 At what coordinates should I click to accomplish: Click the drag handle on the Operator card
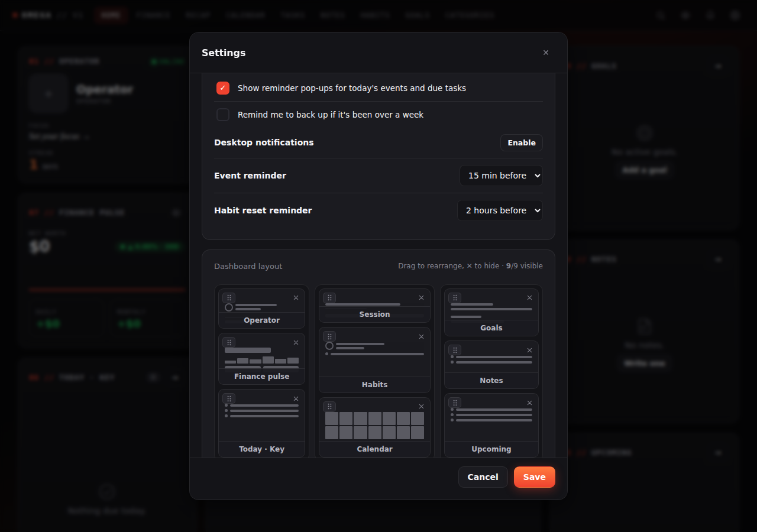click(229, 298)
